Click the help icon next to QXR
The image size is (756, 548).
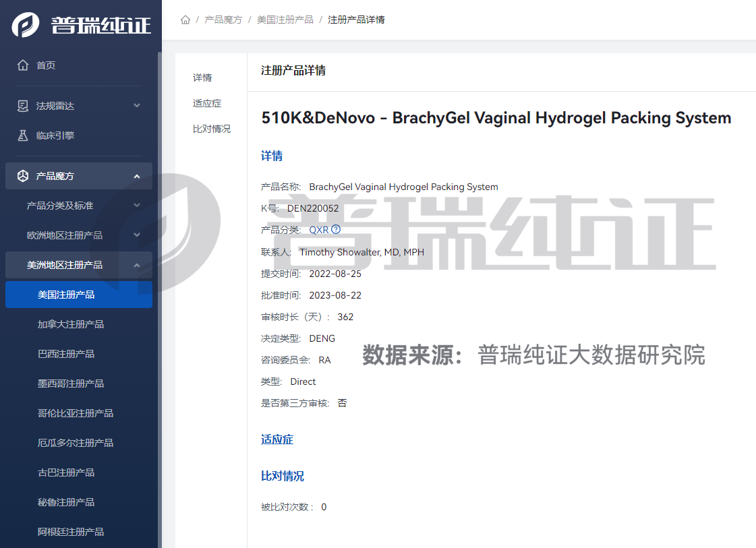(336, 229)
